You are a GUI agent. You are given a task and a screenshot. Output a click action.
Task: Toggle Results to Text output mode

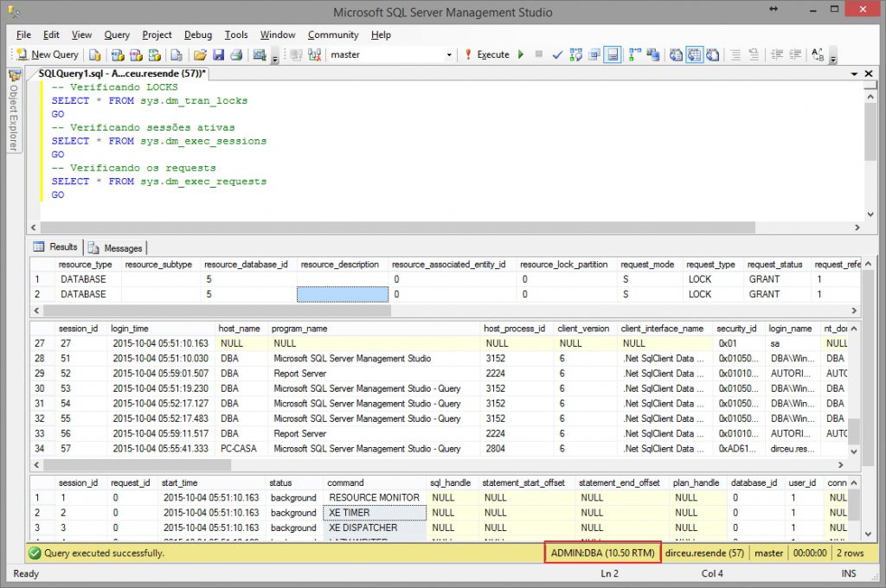[x=677, y=54]
